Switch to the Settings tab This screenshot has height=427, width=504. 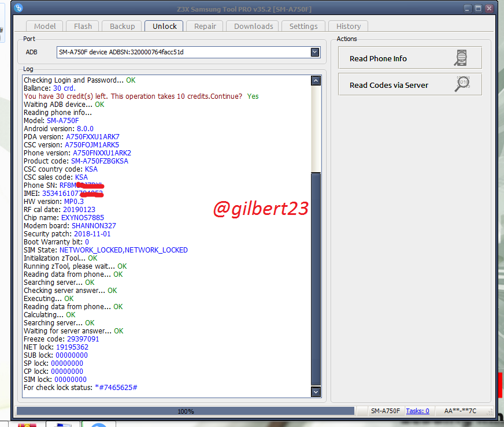(303, 26)
